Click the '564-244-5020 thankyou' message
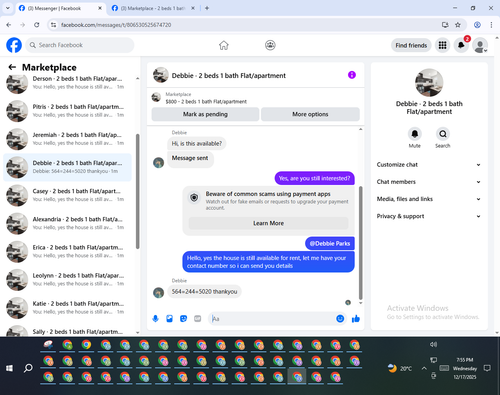 click(204, 292)
